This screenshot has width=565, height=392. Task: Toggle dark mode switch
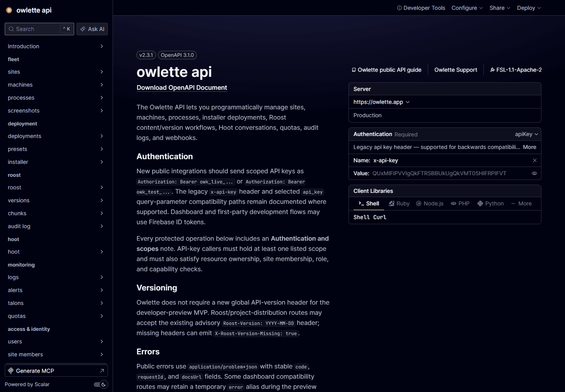click(101, 385)
